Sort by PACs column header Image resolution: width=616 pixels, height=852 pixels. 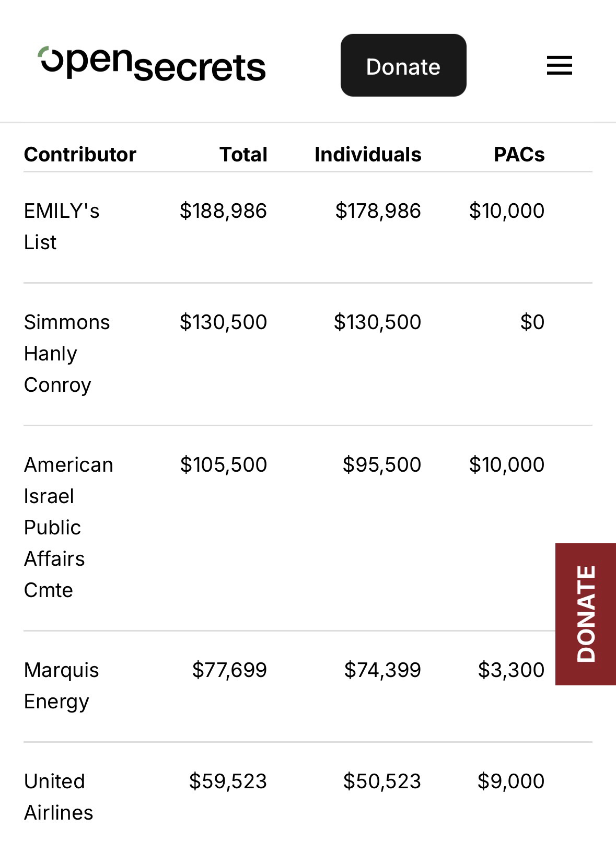519,155
